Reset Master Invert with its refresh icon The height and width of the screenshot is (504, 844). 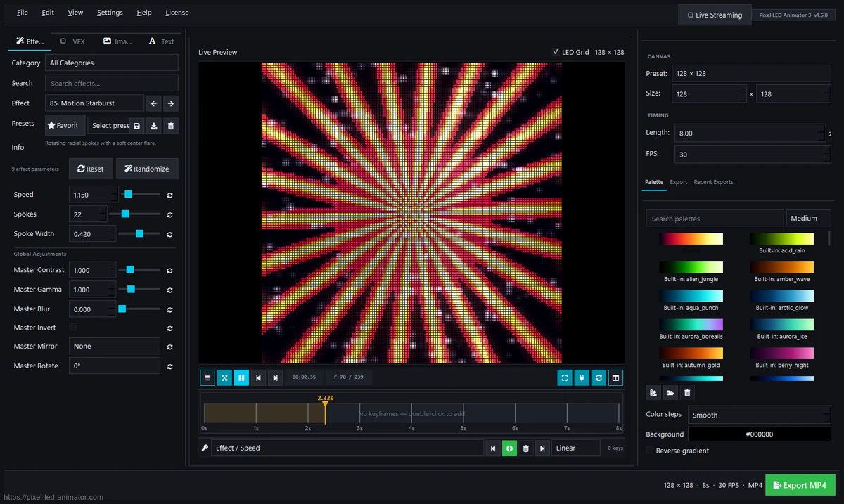(x=170, y=328)
